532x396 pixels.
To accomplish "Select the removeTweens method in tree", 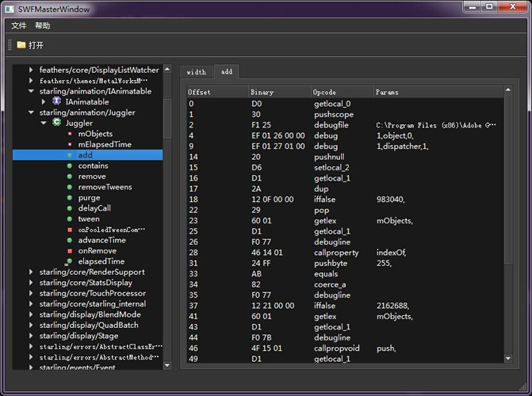I will (105, 187).
